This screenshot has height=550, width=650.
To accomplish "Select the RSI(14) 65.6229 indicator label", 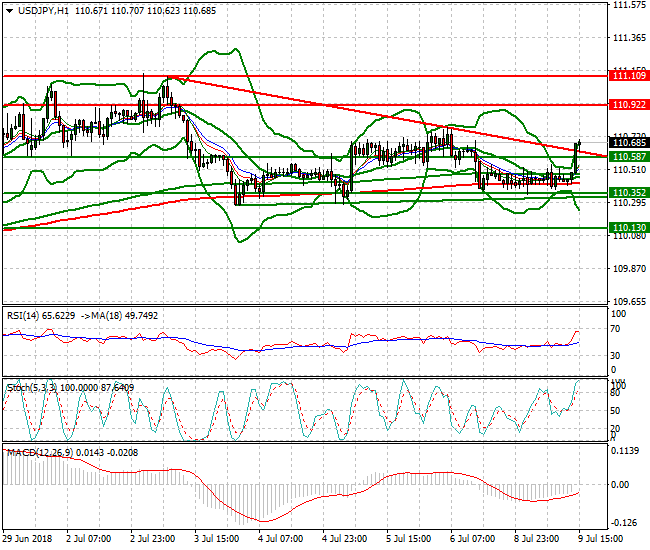I will [41, 316].
